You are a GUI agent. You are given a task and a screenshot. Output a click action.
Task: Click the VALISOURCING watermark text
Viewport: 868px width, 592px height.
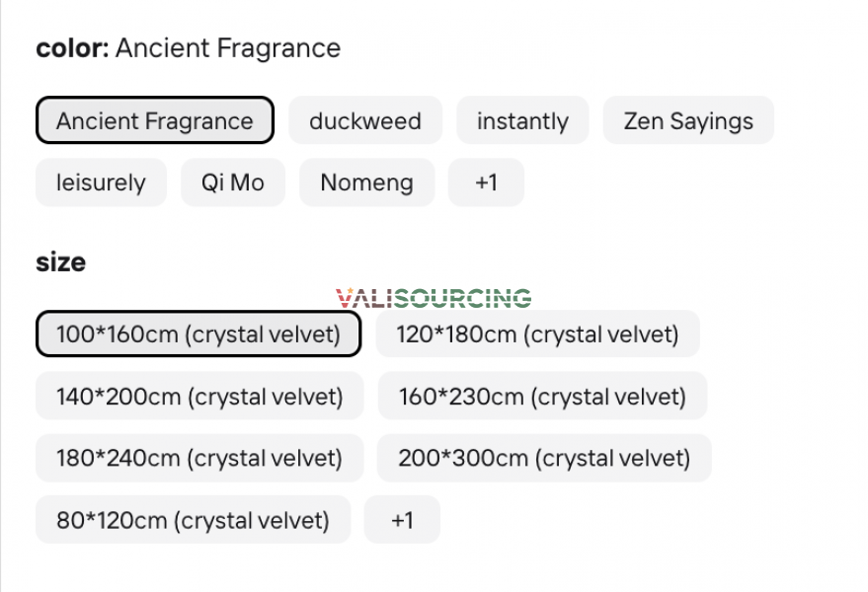point(432,297)
